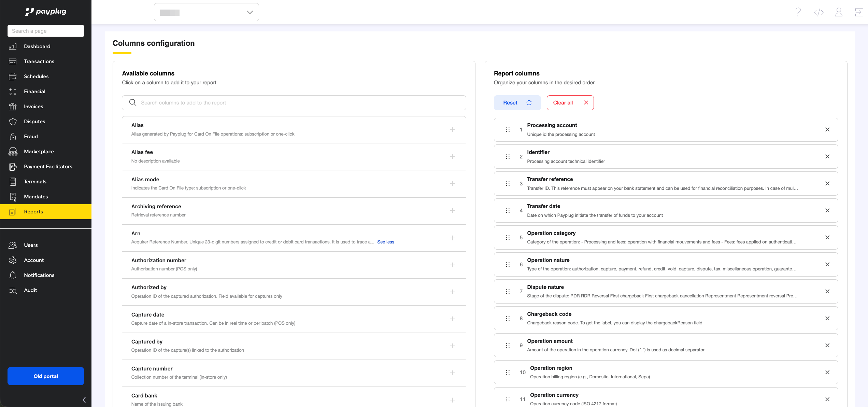This screenshot has height=407, width=868.
Task: Add the Alias column with plus icon
Action: point(452,130)
